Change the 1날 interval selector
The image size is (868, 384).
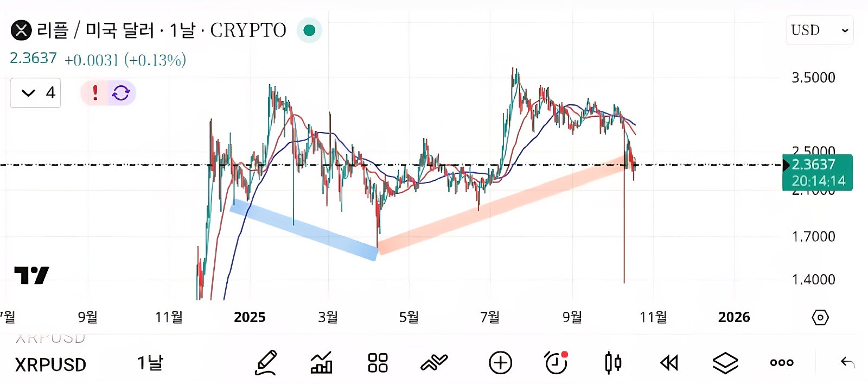click(150, 363)
